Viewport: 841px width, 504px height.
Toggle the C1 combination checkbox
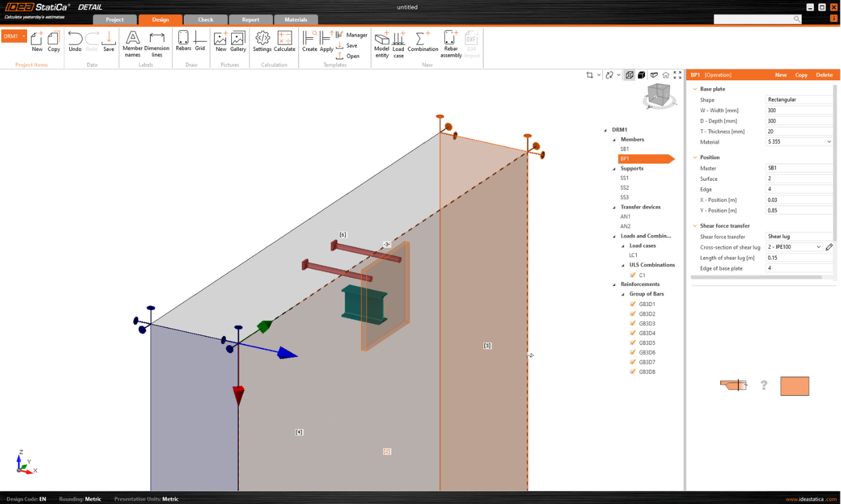633,275
